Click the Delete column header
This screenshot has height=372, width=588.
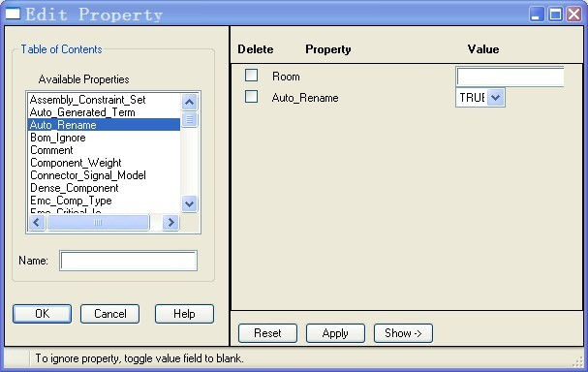[256, 49]
